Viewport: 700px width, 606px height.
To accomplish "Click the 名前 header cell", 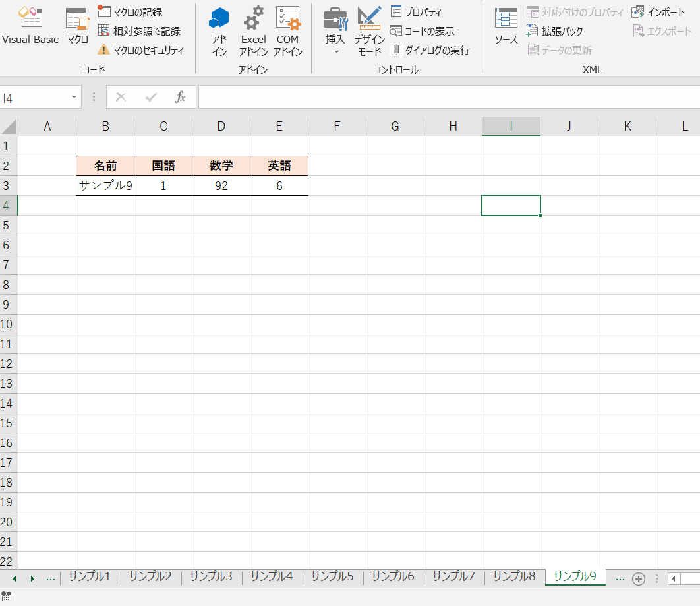I will tap(105, 166).
